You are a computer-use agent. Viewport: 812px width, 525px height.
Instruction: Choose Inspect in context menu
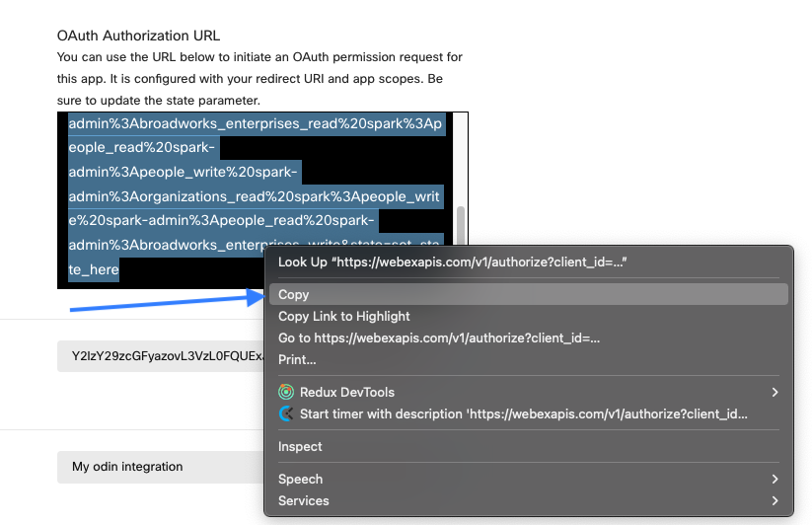coord(528,446)
